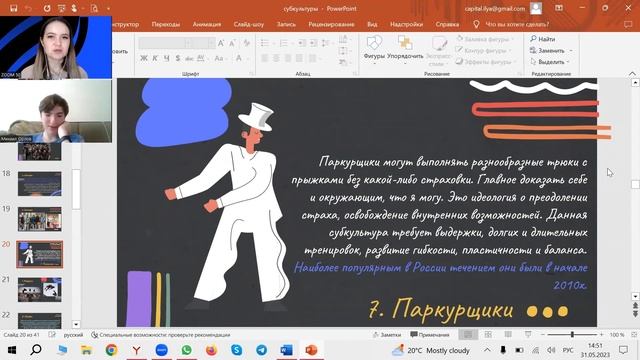Toggle underline Ч formatting
640x360 pixels.
167,58
